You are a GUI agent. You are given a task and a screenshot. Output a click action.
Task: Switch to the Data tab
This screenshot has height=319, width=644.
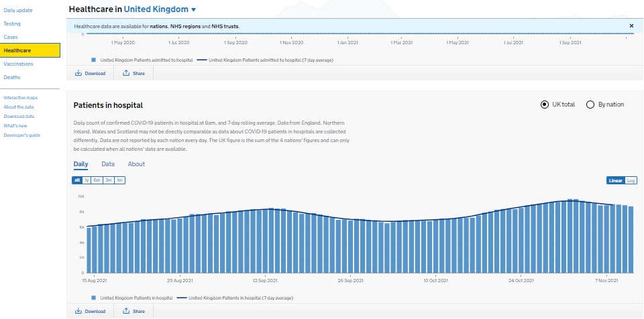pos(107,164)
